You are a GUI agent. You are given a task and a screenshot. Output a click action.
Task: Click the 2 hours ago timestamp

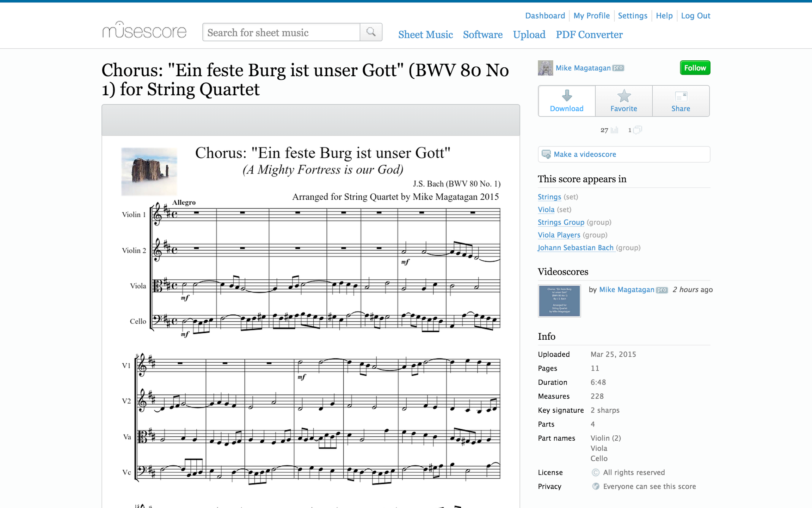(x=693, y=290)
